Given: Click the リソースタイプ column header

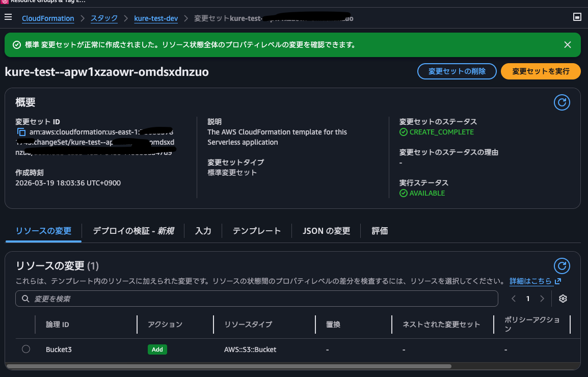Looking at the screenshot, I should pos(248,325).
